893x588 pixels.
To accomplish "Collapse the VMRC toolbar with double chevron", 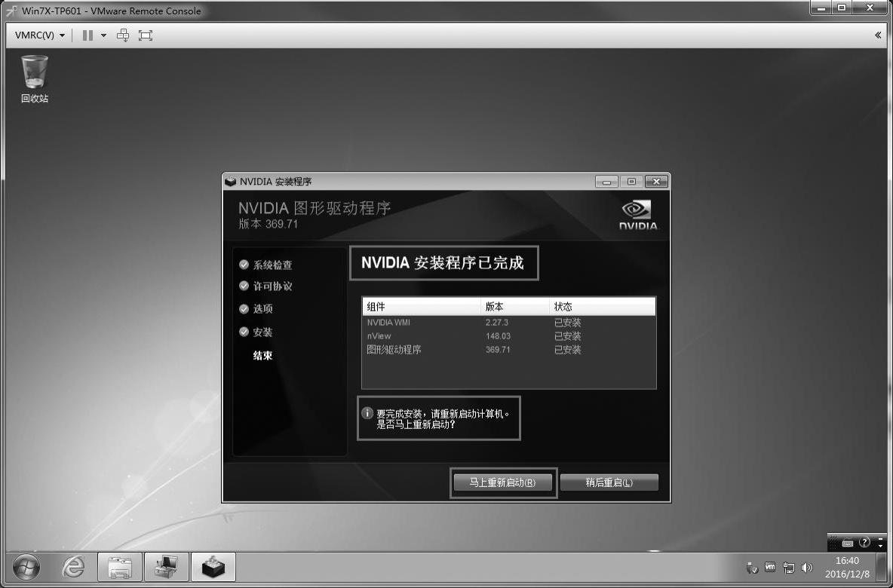I will (x=878, y=35).
